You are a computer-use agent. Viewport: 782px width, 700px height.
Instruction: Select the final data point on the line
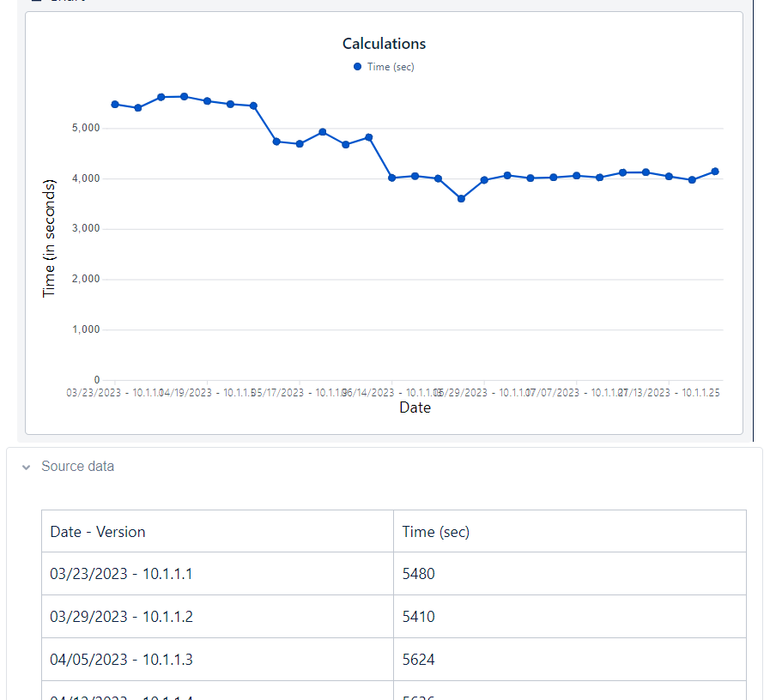[x=715, y=172]
